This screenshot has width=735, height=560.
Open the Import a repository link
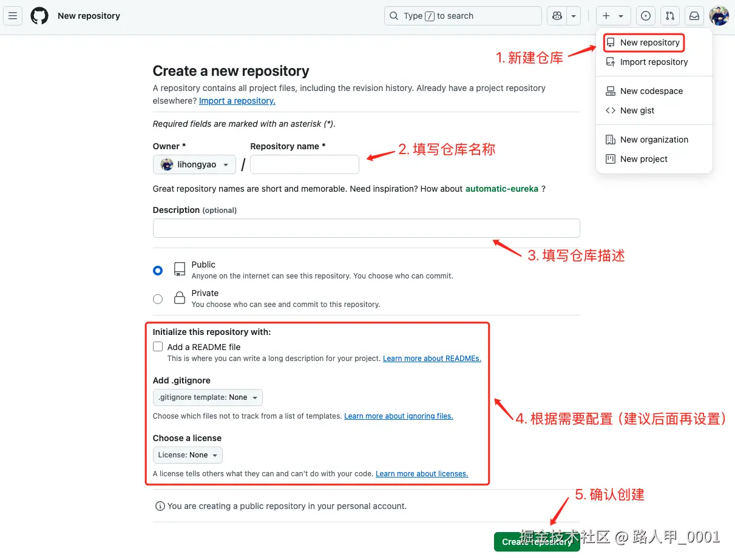click(x=237, y=101)
